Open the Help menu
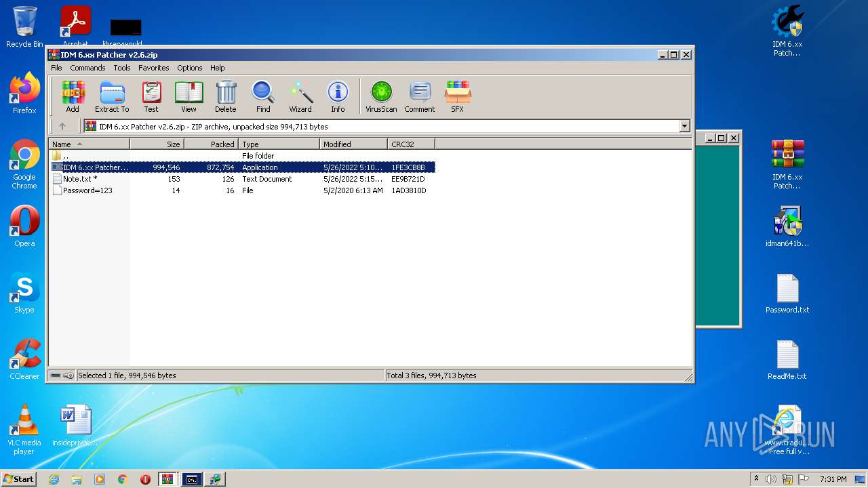Image resolution: width=868 pixels, height=488 pixels. (x=217, y=68)
